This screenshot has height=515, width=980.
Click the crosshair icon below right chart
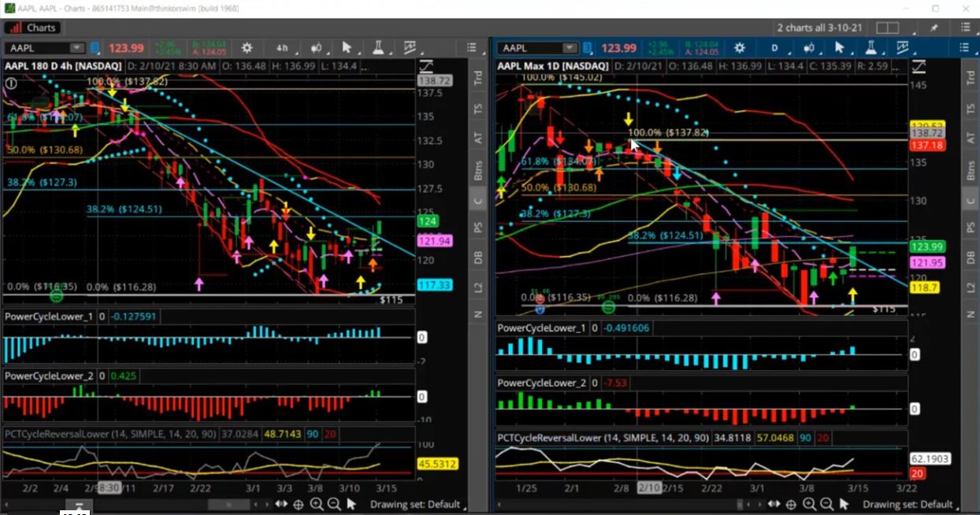[x=793, y=504]
